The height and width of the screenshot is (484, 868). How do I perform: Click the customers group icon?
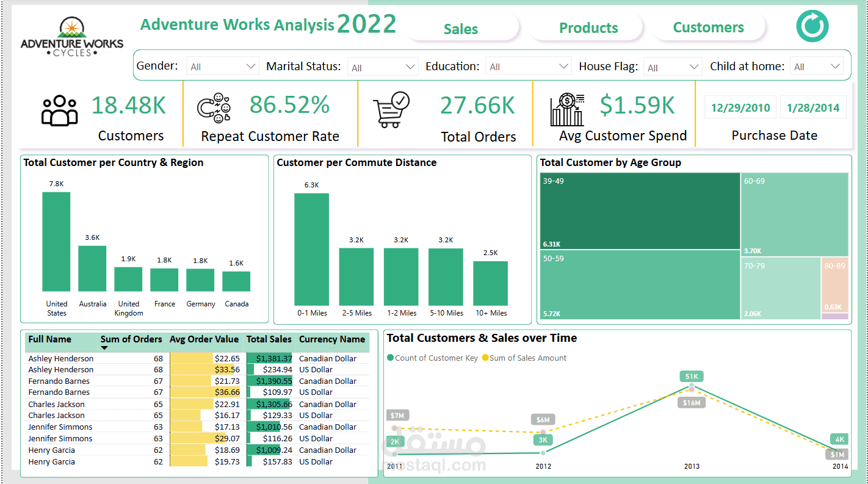pos(60,110)
